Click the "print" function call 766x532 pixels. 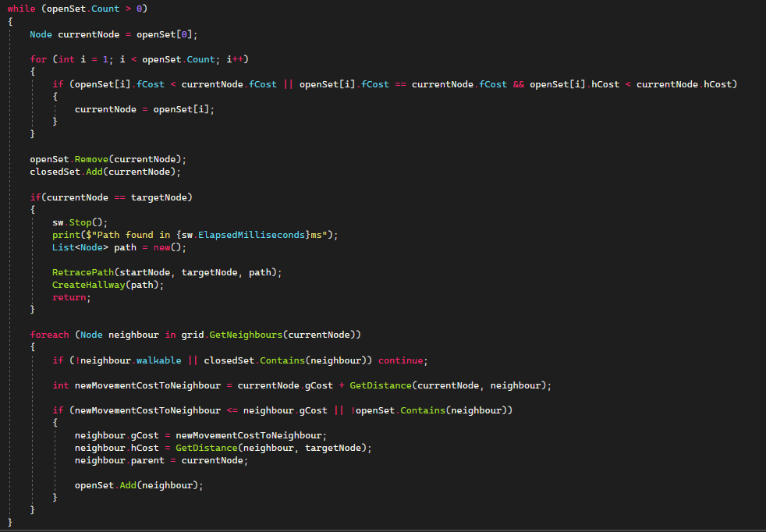(x=66, y=235)
